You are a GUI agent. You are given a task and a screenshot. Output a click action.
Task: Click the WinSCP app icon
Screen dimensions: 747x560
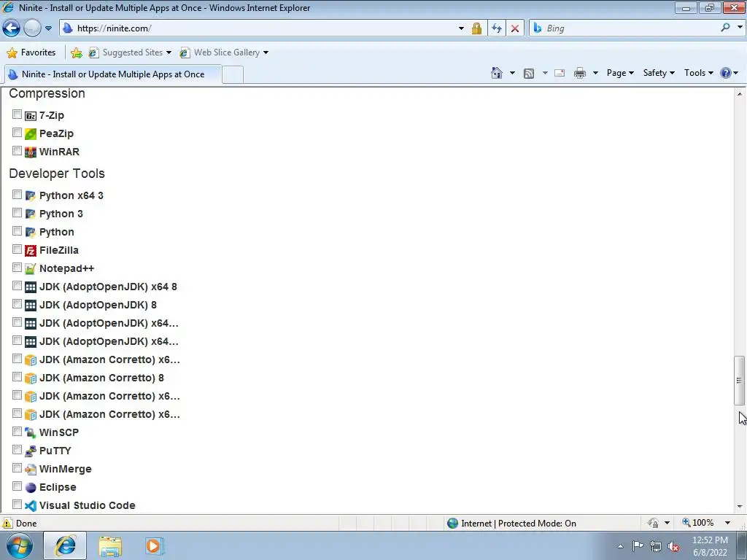coord(31,433)
